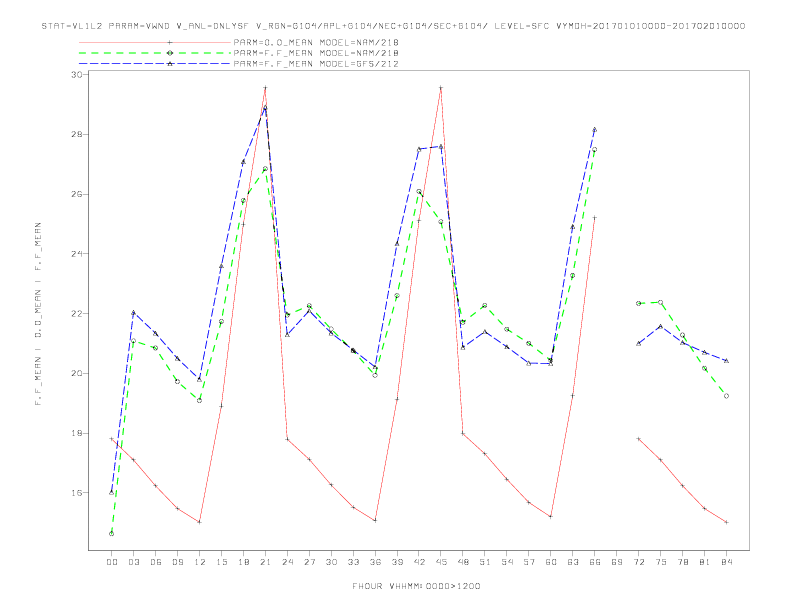Click the 03 forecast hour tick label

pos(133,562)
